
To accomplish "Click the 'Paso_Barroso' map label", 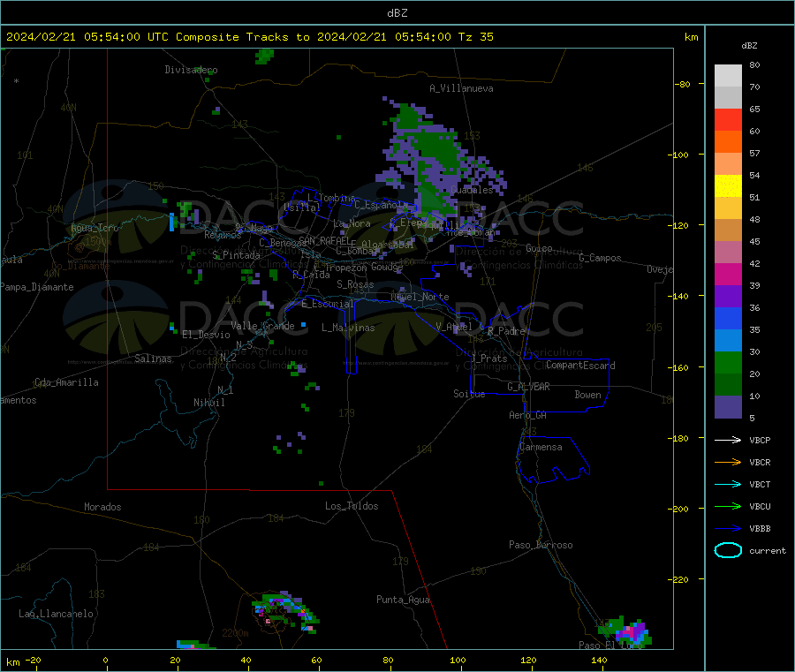I will (x=541, y=545).
